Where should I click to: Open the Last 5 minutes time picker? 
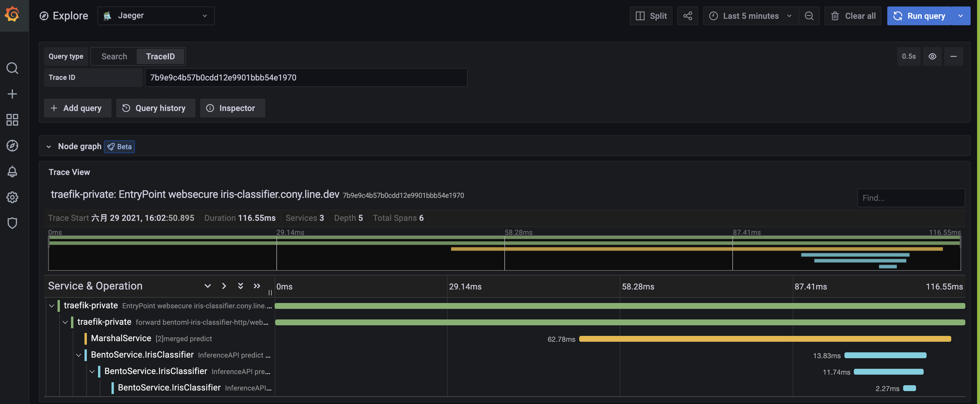(x=751, y=16)
